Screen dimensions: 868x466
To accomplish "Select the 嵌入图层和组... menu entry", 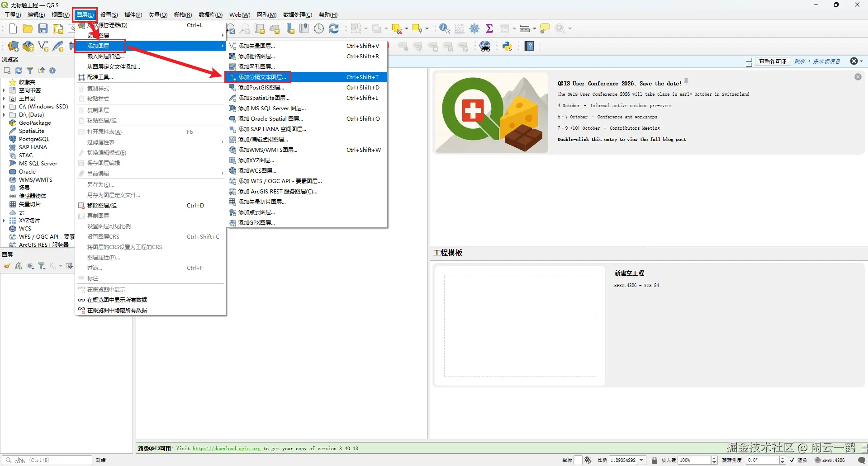I will click(151, 56).
